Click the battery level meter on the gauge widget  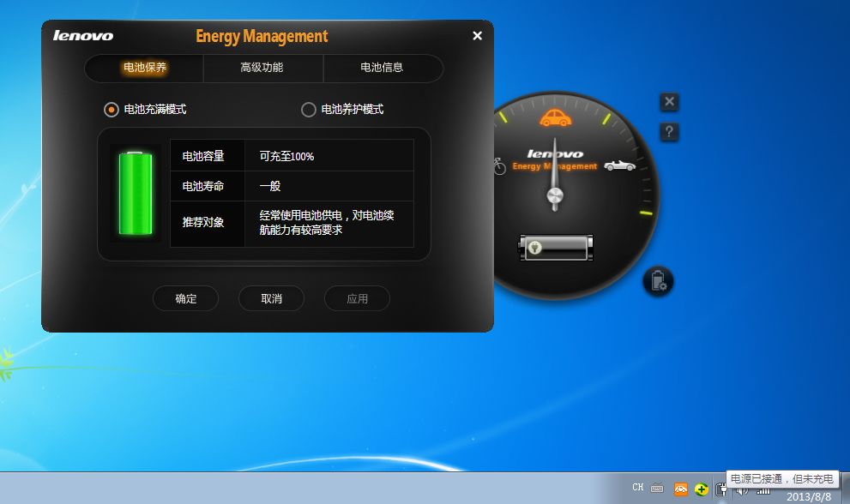(555, 247)
